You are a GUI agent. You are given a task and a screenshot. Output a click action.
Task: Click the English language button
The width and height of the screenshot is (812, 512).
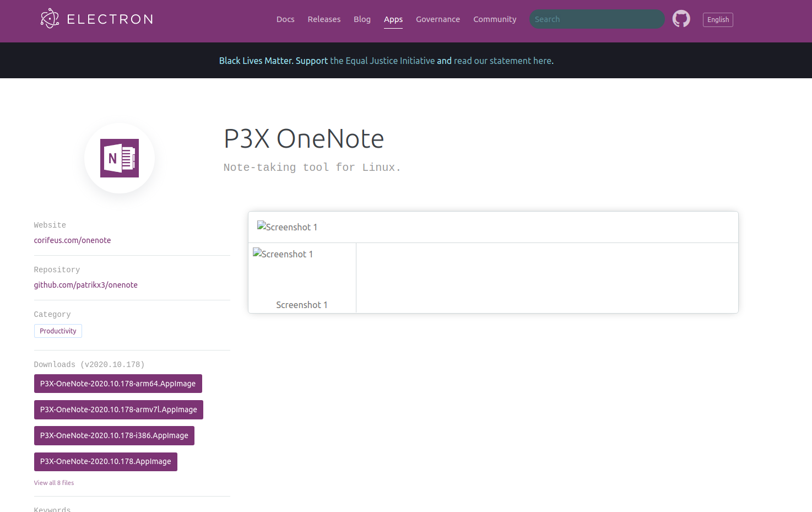[x=718, y=19]
